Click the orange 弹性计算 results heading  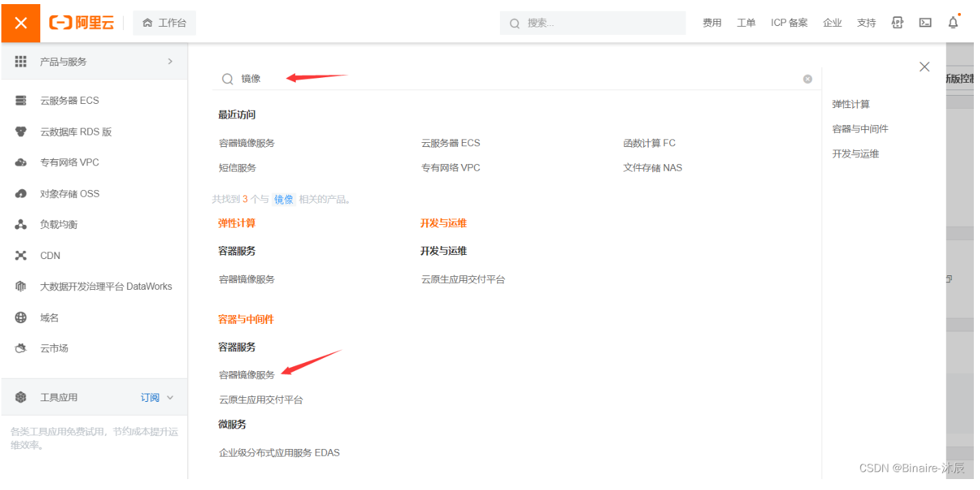pyautogui.click(x=236, y=223)
